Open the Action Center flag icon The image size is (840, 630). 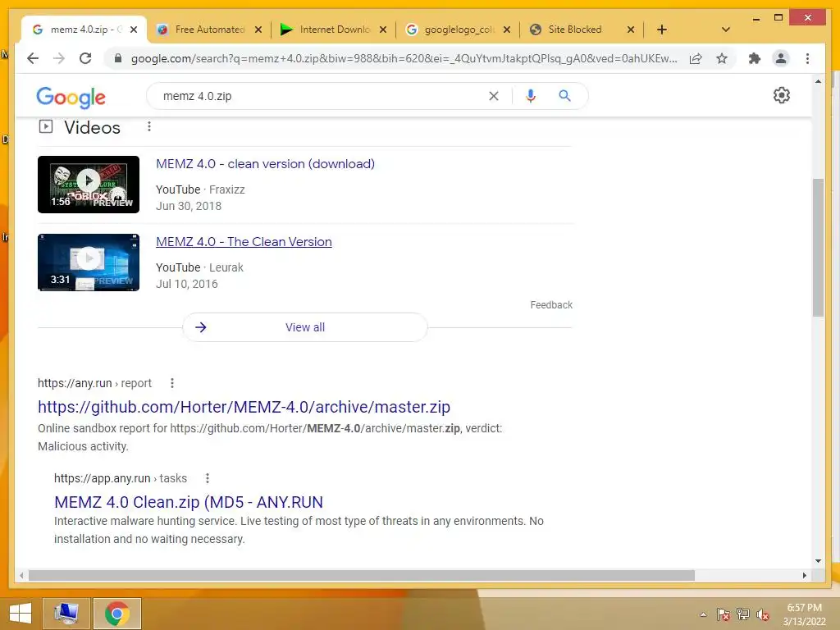coord(724,614)
